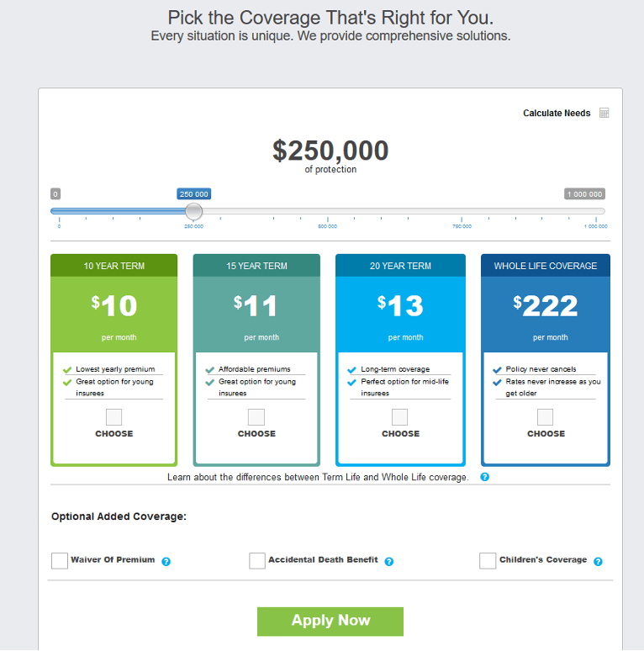Click help icon beside Term Life differences text
Screen dimensions: 644x651
pyautogui.click(x=484, y=477)
